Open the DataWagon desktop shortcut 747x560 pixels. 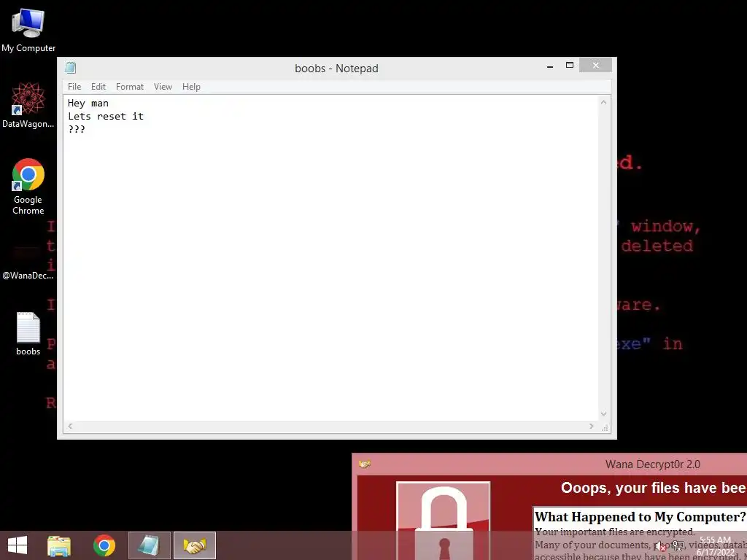[28, 105]
